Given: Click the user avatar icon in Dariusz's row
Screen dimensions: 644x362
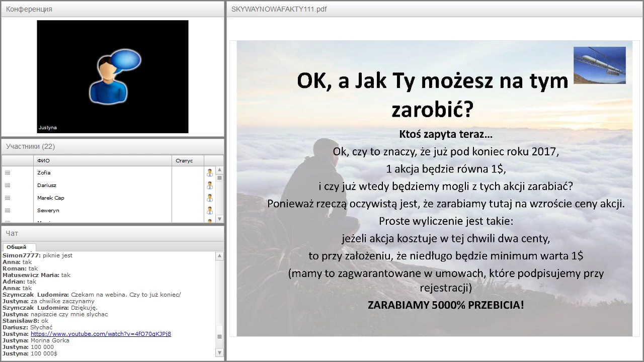Looking at the screenshot, I should click(x=210, y=185).
